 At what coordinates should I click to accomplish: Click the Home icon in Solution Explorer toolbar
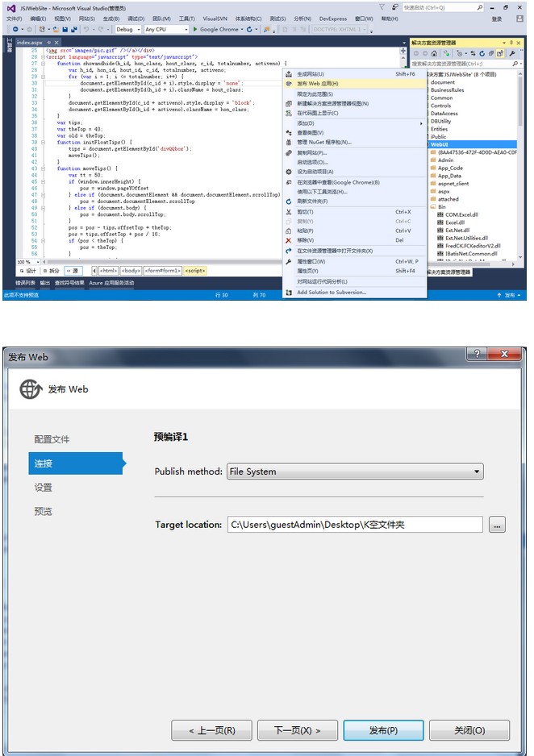click(x=434, y=53)
